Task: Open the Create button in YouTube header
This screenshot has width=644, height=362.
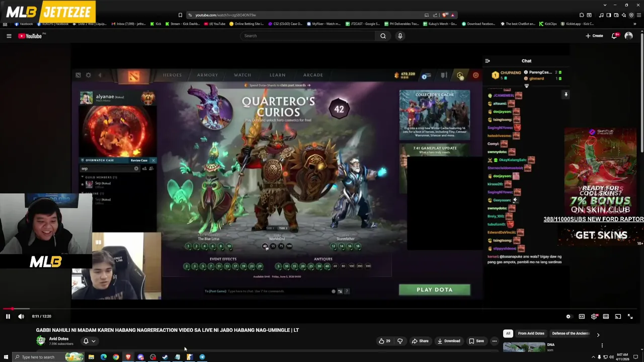Action: pyautogui.click(x=594, y=36)
